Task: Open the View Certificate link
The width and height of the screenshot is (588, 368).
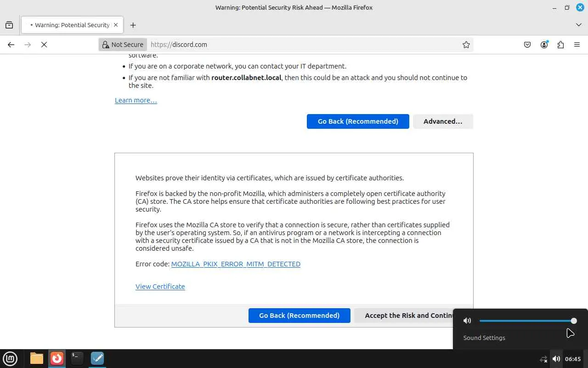Action: coord(160,287)
